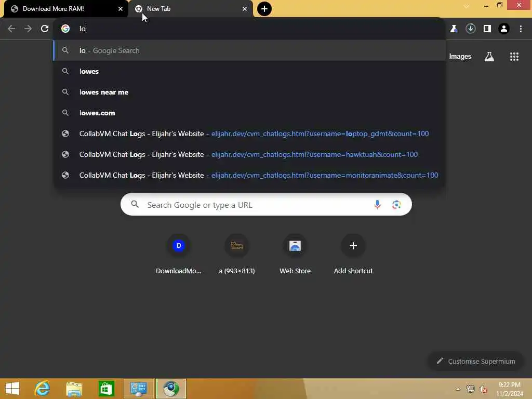532x399 pixels.
Task: Open the downloads toolbar icon
Action: (470, 29)
